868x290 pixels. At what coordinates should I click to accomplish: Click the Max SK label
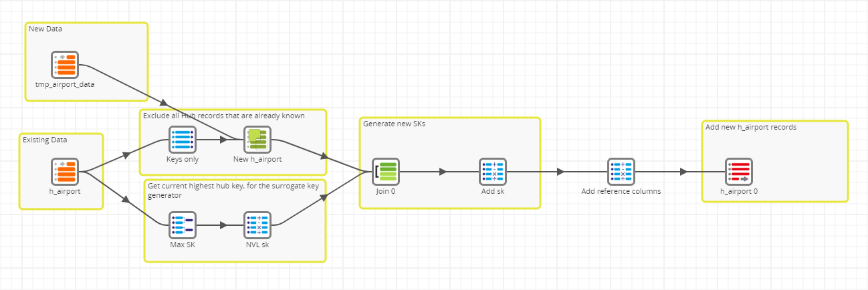coord(182,245)
